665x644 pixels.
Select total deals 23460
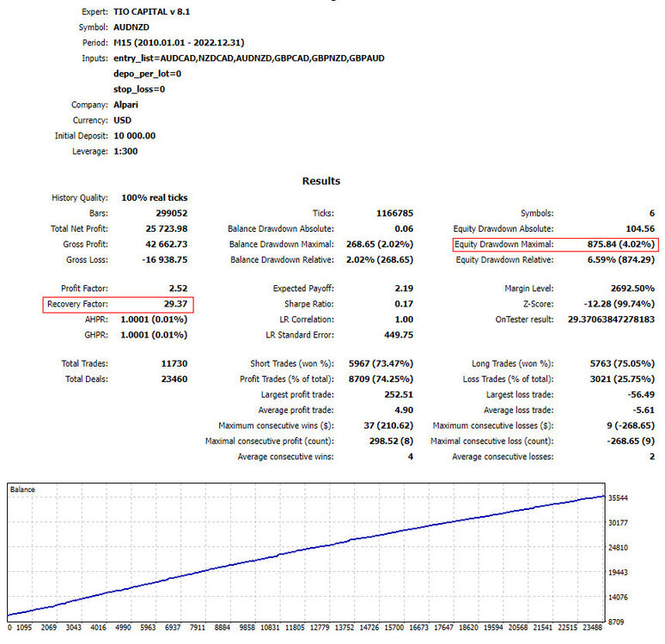174,379
